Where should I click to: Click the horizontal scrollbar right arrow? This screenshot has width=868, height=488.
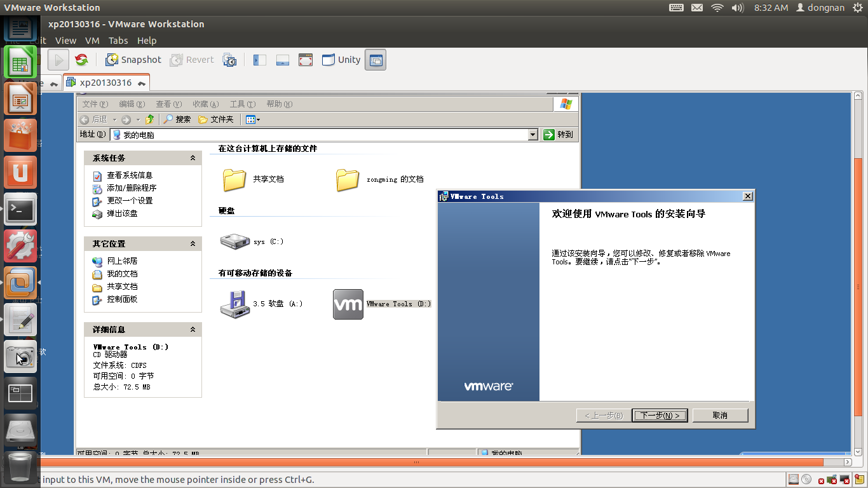click(847, 463)
